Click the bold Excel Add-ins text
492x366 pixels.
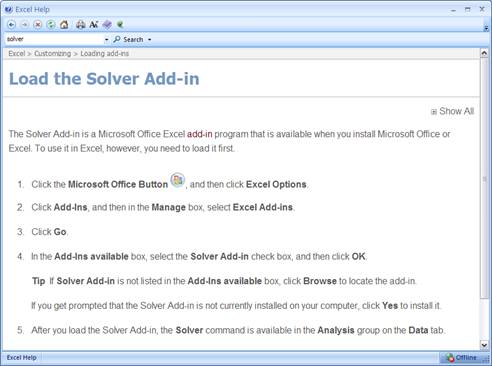coord(263,207)
